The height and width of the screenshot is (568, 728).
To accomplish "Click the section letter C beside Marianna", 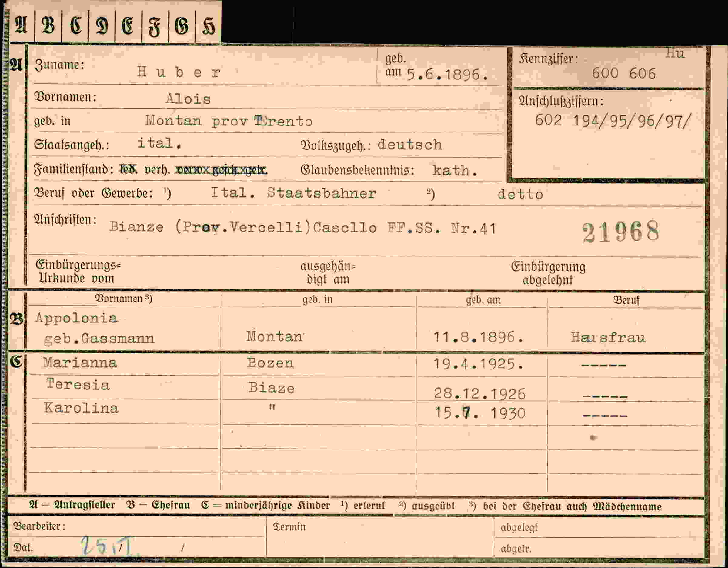I will tap(16, 361).
